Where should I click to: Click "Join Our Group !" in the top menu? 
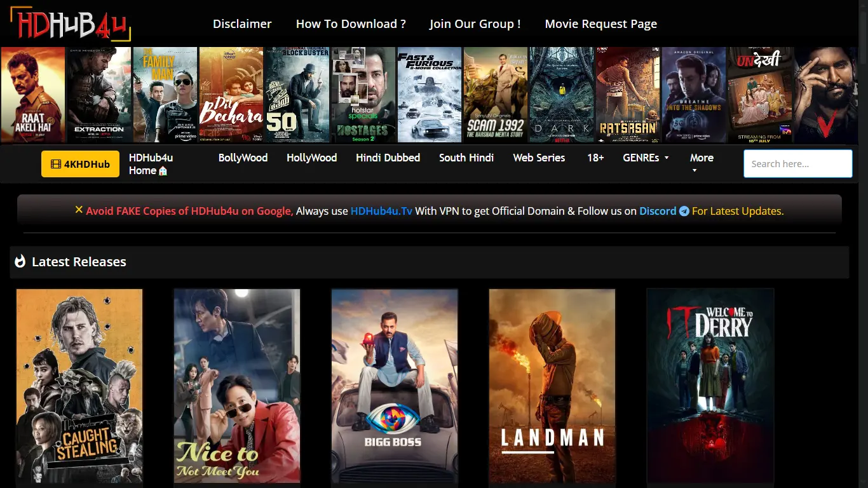[475, 24]
